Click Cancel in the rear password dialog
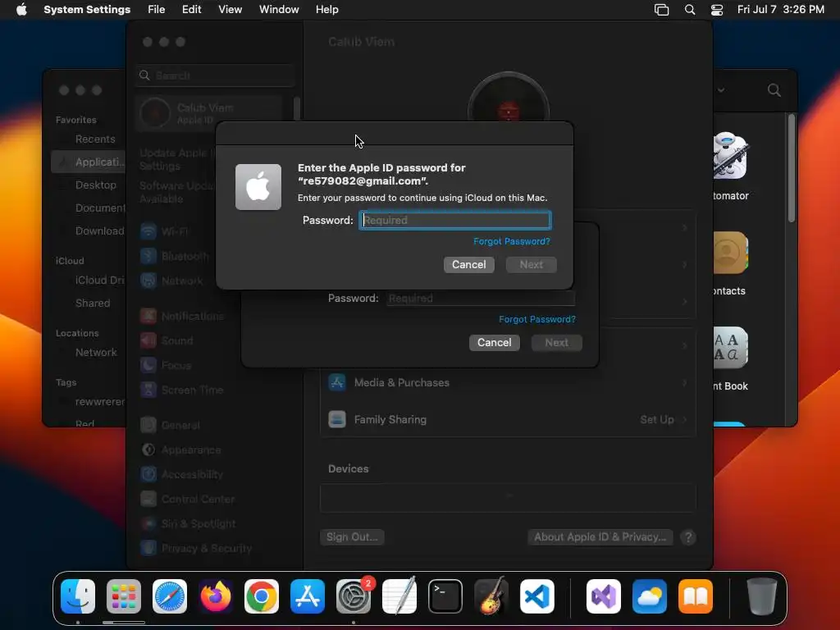This screenshot has height=630, width=840. pos(495,342)
